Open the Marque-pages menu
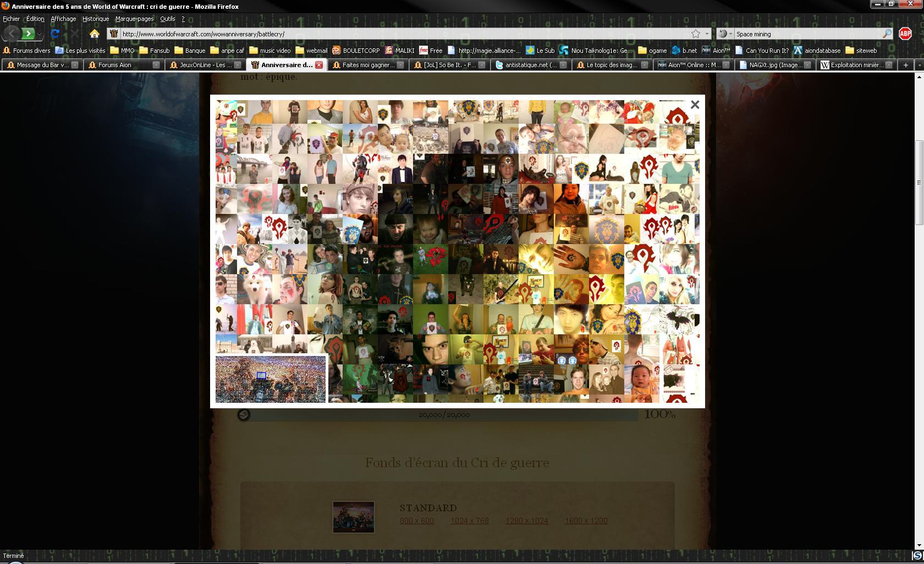The image size is (924, 564). point(134,19)
